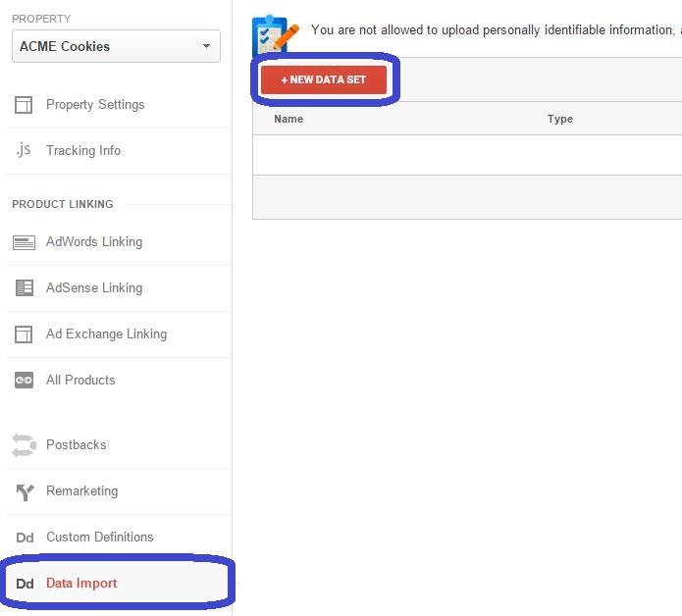Sort by the Type column header

coord(560,119)
